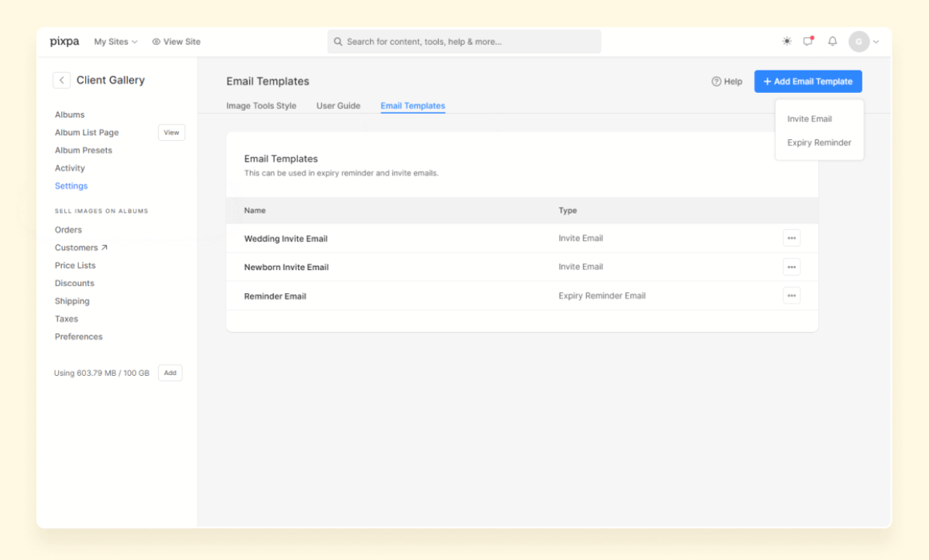Click the back arrow next to Client Gallery

pyautogui.click(x=61, y=80)
